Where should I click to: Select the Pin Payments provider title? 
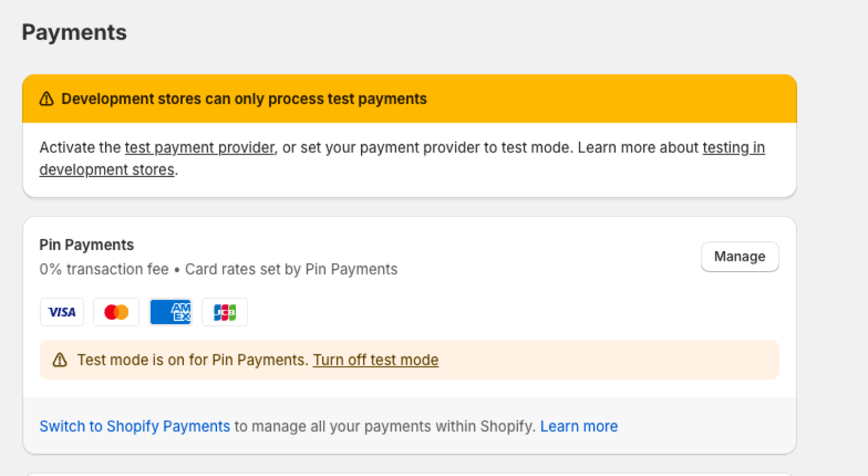click(x=87, y=245)
